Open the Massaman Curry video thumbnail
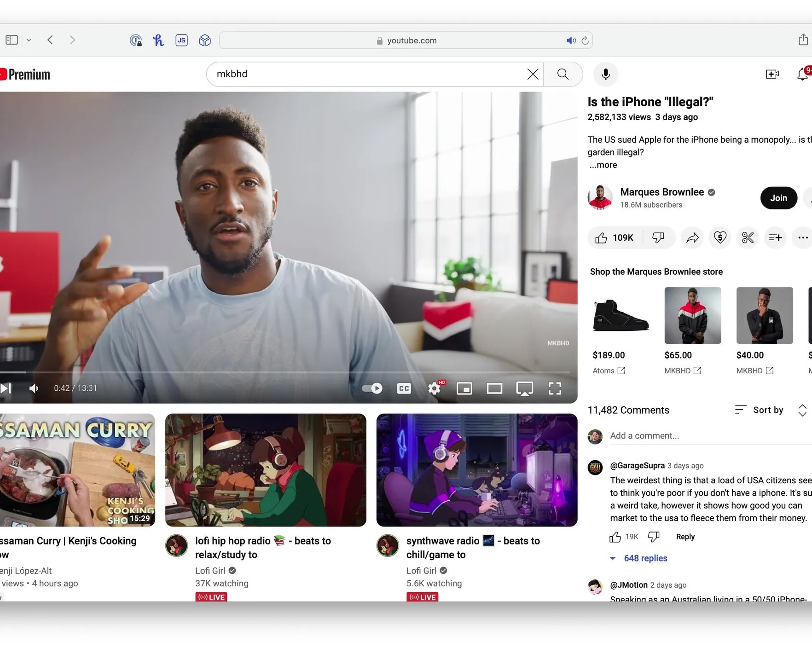Screen dimensions: 812x648 pyautogui.click(x=77, y=470)
